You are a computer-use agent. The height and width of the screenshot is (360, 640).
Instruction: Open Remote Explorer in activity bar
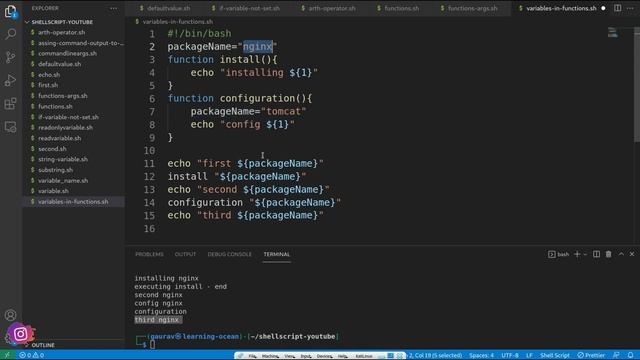tap(11, 127)
